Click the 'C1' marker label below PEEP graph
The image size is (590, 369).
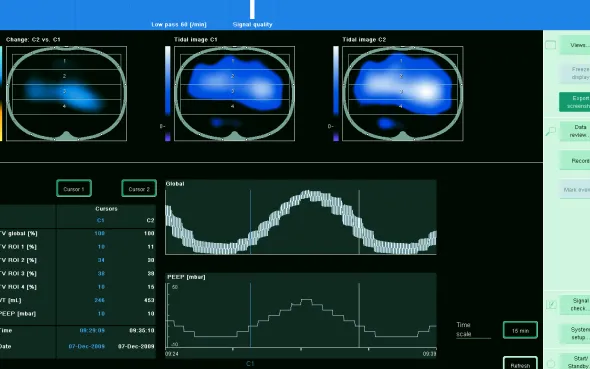tap(250, 364)
